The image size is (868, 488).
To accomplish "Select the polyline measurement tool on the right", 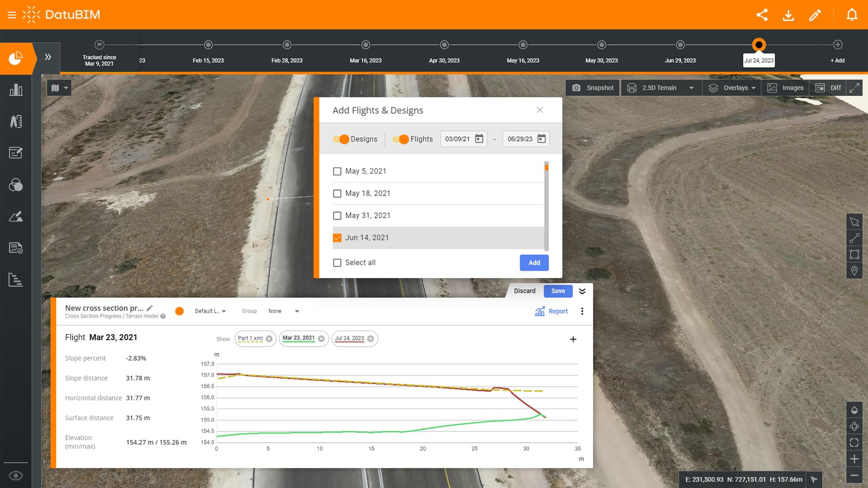I will point(855,238).
